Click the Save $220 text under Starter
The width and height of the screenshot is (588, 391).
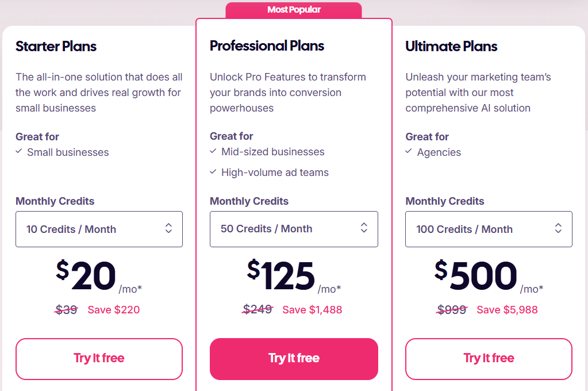tap(113, 309)
